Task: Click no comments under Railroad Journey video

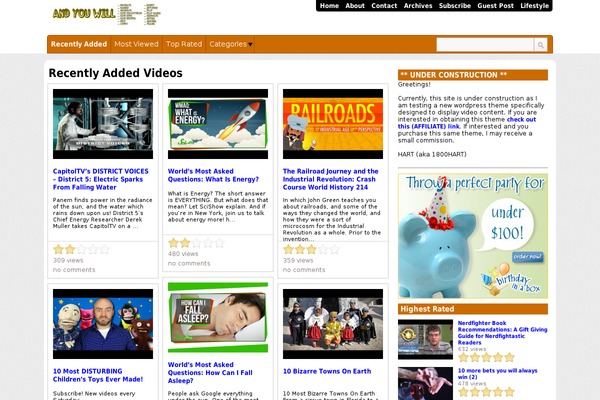Action: coord(304,270)
